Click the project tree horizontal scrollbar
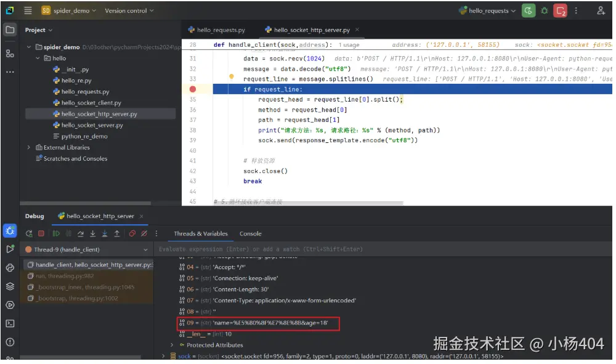The image size is (616, 364). point(85,203)
